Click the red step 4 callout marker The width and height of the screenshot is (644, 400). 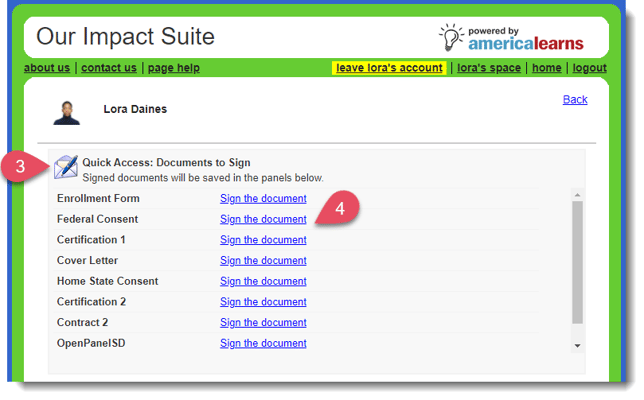tap(337, 210)
